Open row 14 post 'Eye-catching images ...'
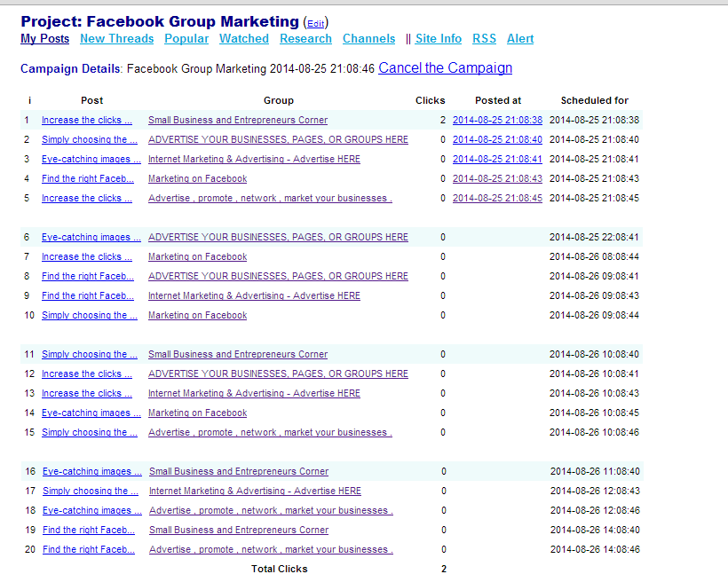This screenshot has width=728, height=582. tap(91, 413)
